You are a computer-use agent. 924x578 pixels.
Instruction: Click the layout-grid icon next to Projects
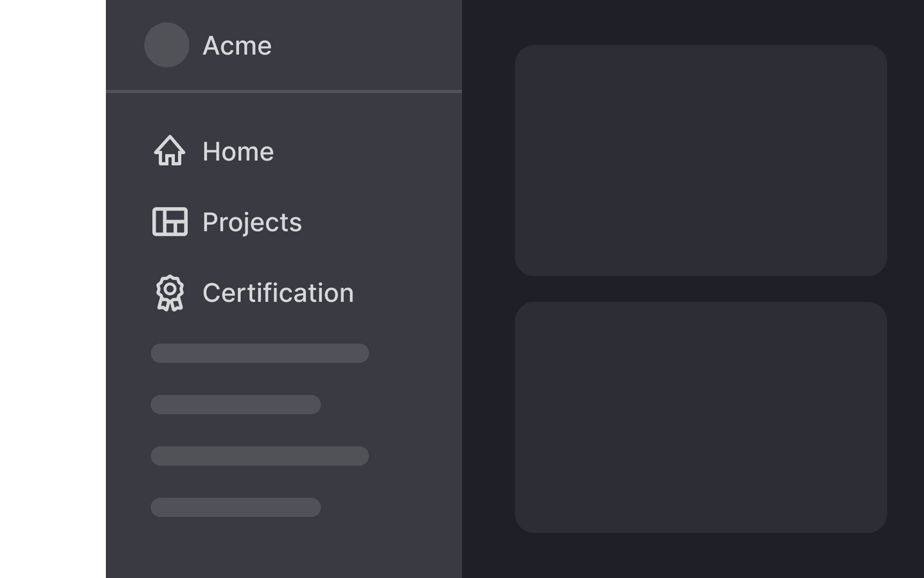tap(169, 221)
